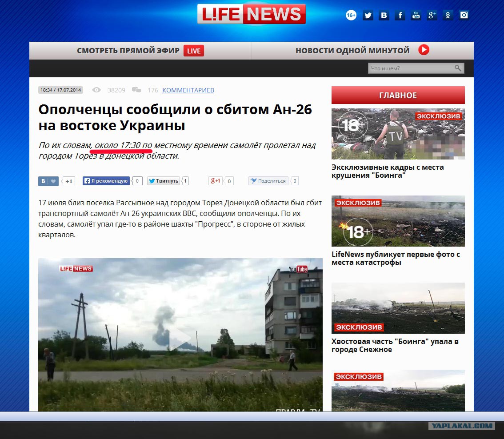Click the LifeNews logo
This screenshot has height=439, width=504.
tap(252, 14)
